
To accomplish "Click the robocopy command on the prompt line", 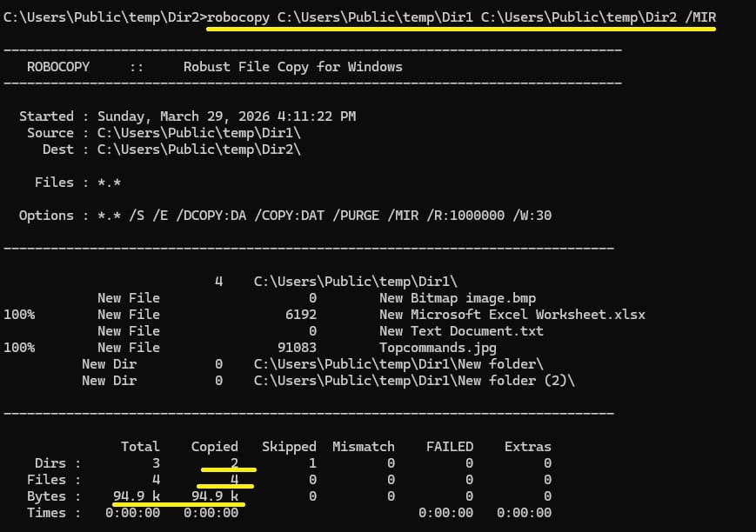I will point(241,17).
